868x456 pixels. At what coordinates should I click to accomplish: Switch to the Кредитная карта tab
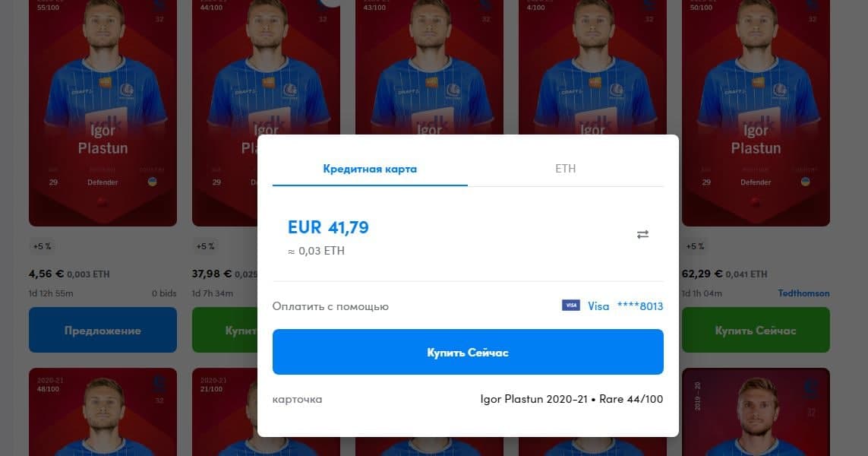click(x=370, y=169)
